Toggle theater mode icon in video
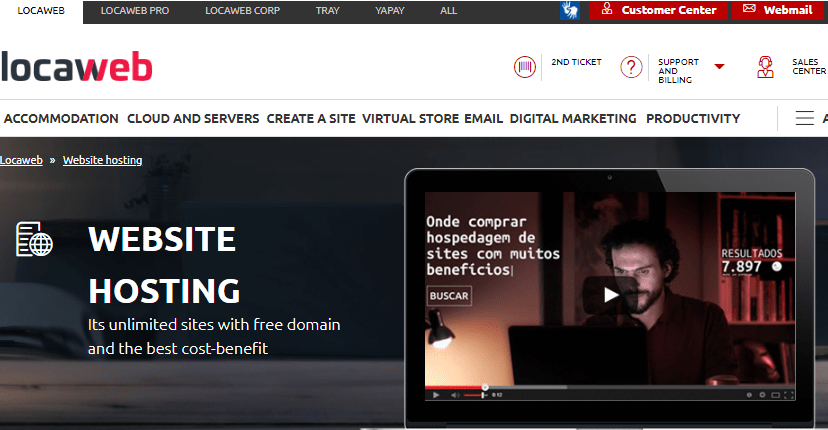This screenshot has width=828, height=430. point(776,395)
